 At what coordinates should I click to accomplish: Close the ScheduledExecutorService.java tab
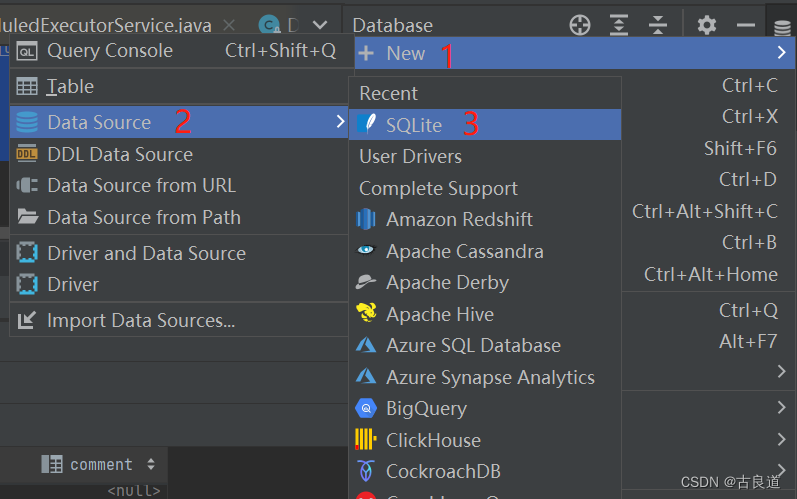click(229, 25)
